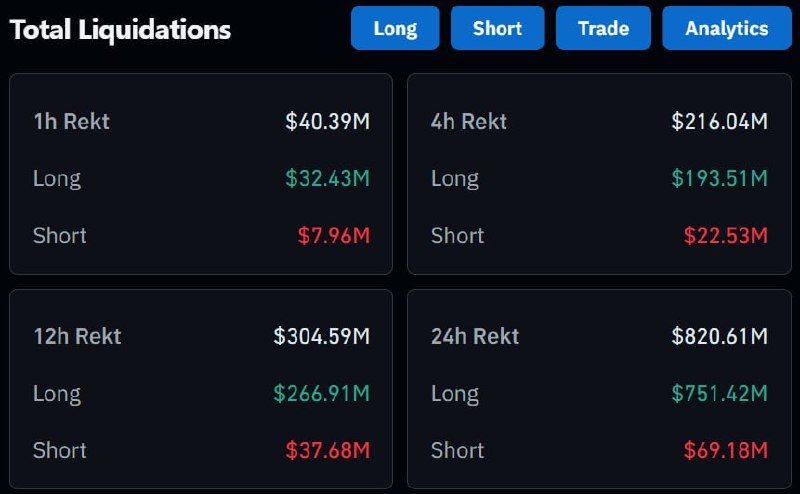
Task: Click the 12h Rekt total $304.59M
Action: (x=321, y=336)
